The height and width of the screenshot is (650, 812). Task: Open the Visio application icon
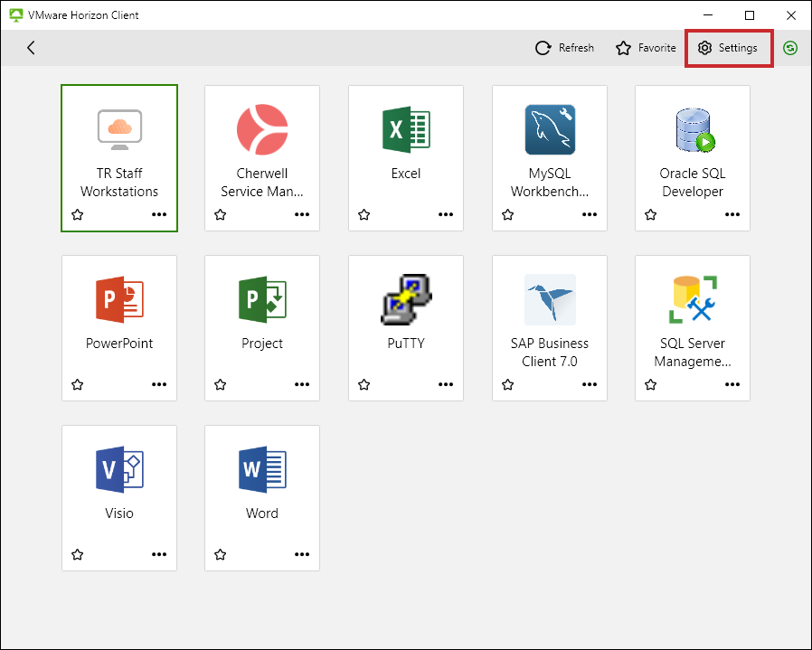(x=119, y=469)
